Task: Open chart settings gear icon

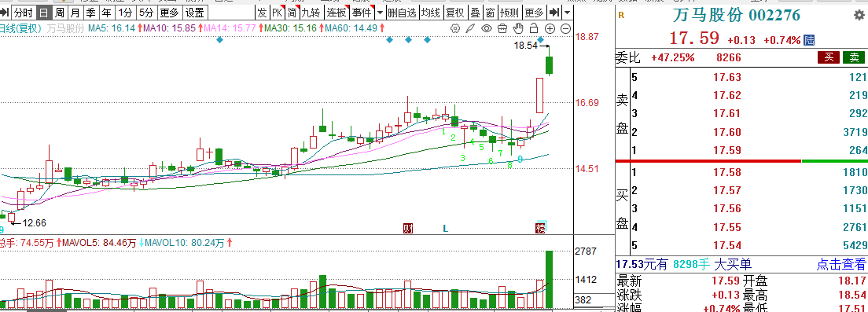Action: click(x=455, y=28)
